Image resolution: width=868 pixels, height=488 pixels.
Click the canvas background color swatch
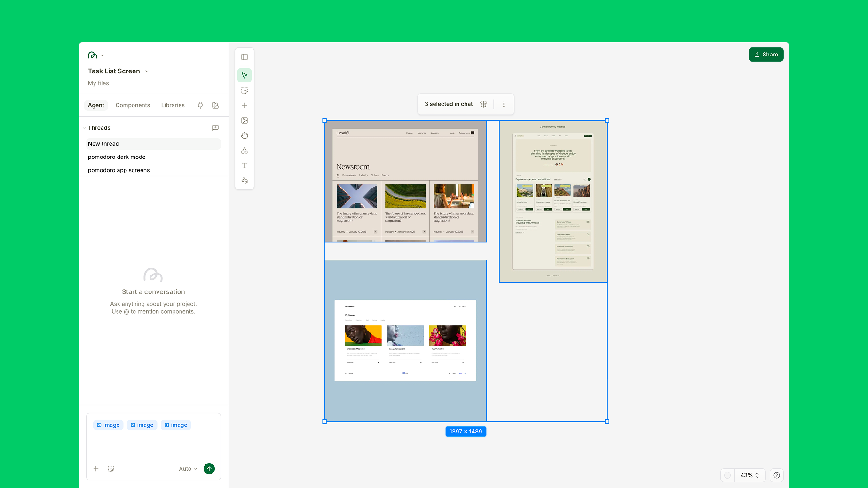(x=727, y=475)
